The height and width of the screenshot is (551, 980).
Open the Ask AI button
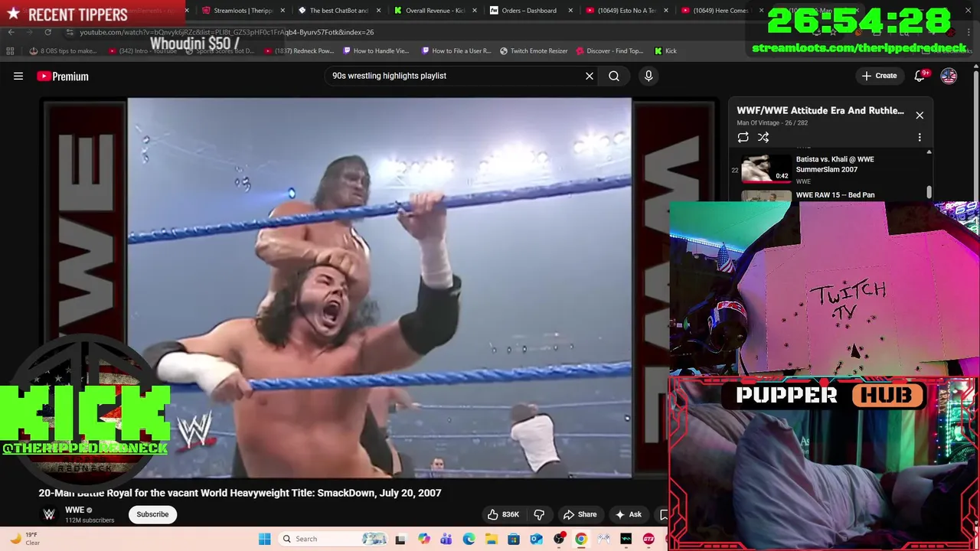(x=628, y=514)
